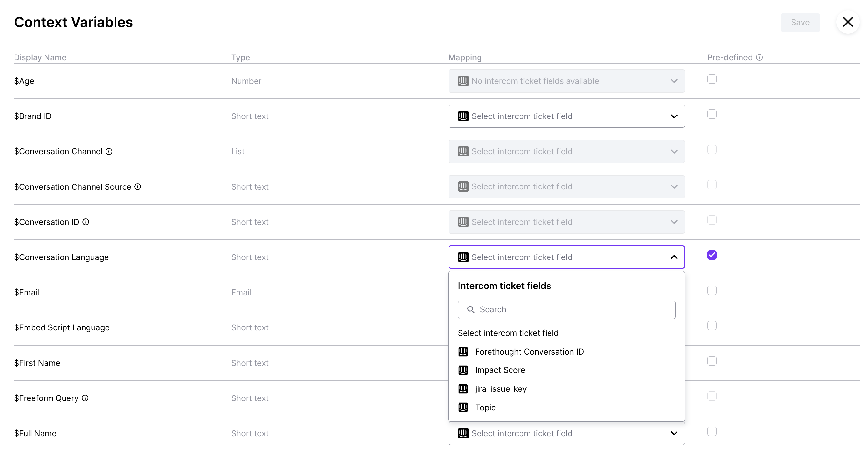Toggle Pre-defined checkbox for $Conversation Channel

click(x=712, y=149)
